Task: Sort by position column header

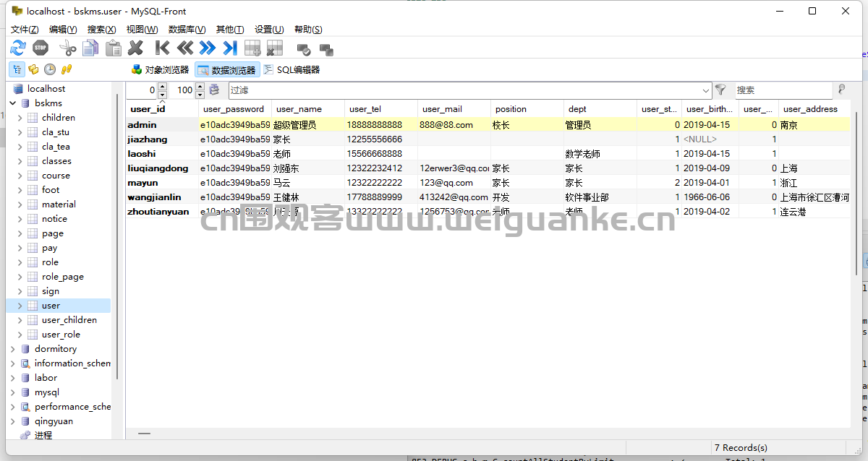Action: (x=527, y=109)
